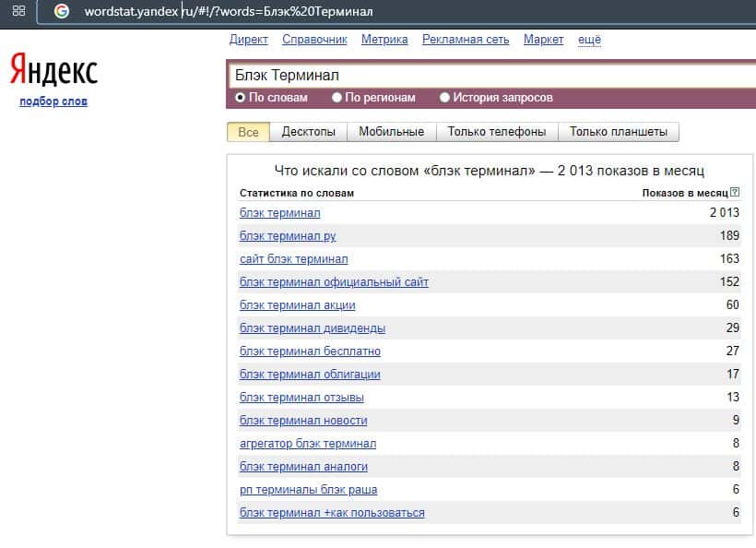Open the блэк терминал дивиденды query
The width and height of the screenshot is (756, 548).
click(313, 328)
